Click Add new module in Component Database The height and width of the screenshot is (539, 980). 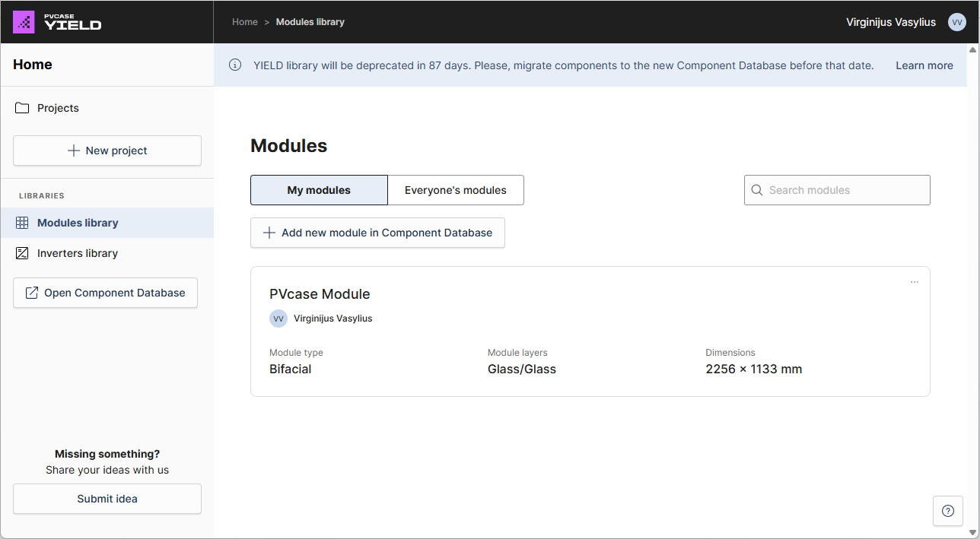pos(377,233)
